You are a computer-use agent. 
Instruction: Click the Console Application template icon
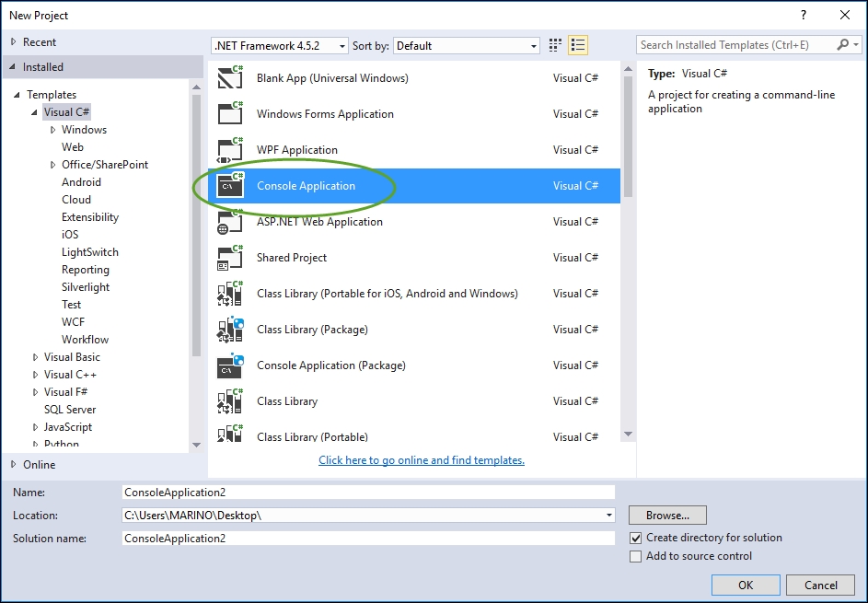point(230,185)
